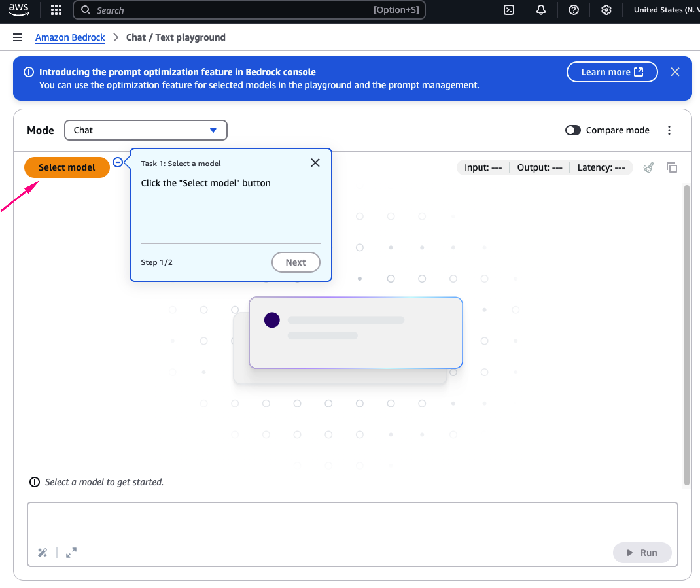Open the notifications bell

(541, 10)
